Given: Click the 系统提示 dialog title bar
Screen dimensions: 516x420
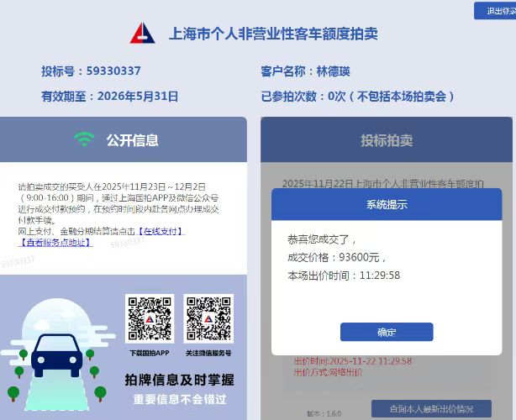Looking at the screenshot, I should tap(387, 204).
